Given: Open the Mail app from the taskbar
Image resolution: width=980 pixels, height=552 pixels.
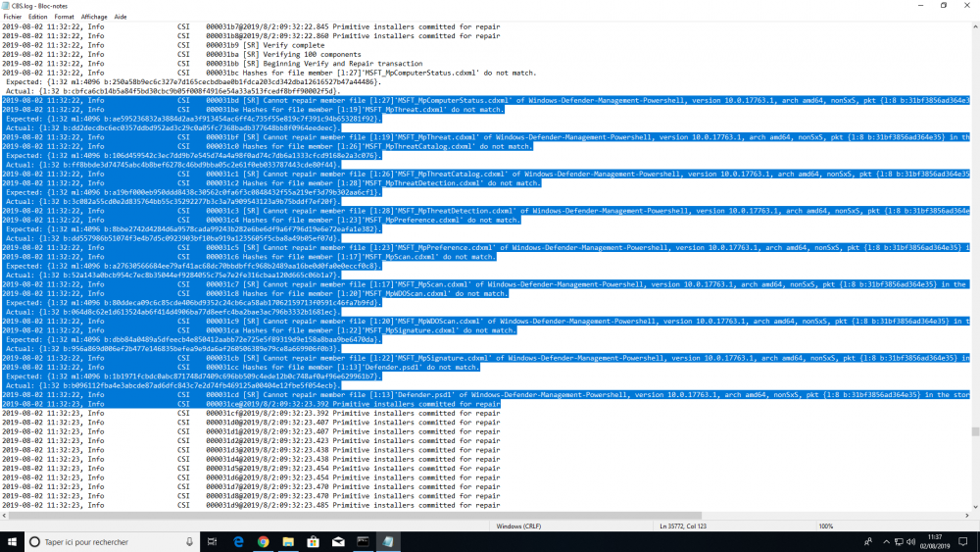Looking at the screenshot, I should pos(338,542).
